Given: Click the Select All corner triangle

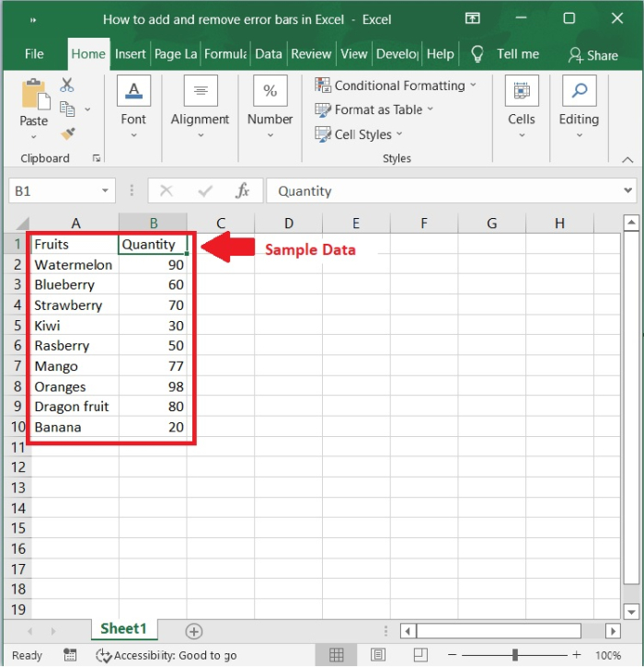Looking at the screenshot, I should pos(21,224).
